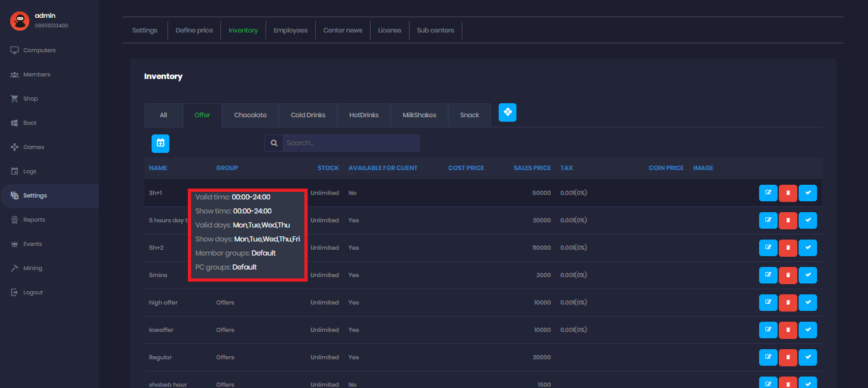Click the blue calendar-plus add offer button
The image size is (868, 388).
160,143
